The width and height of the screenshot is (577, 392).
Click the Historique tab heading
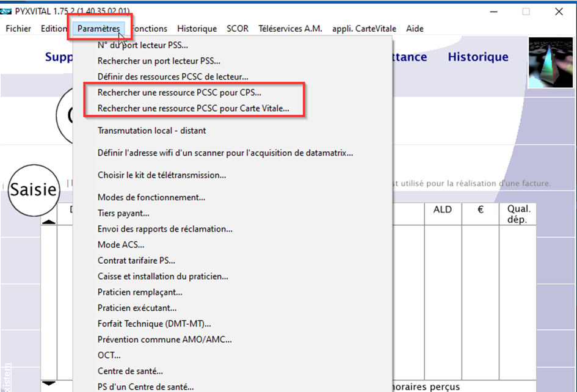(478, 57)
